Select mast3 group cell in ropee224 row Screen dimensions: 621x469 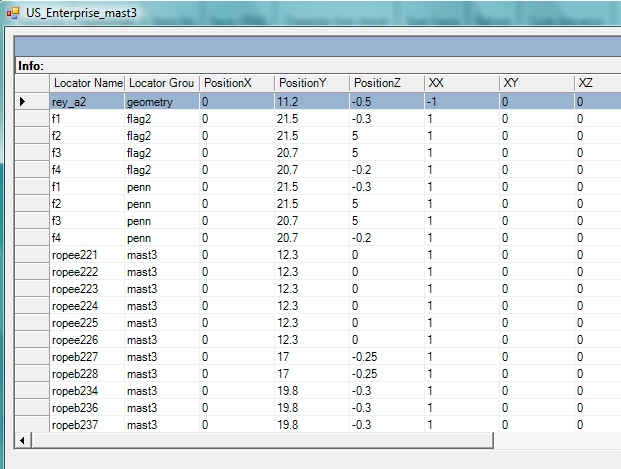[x=162, y=306]
